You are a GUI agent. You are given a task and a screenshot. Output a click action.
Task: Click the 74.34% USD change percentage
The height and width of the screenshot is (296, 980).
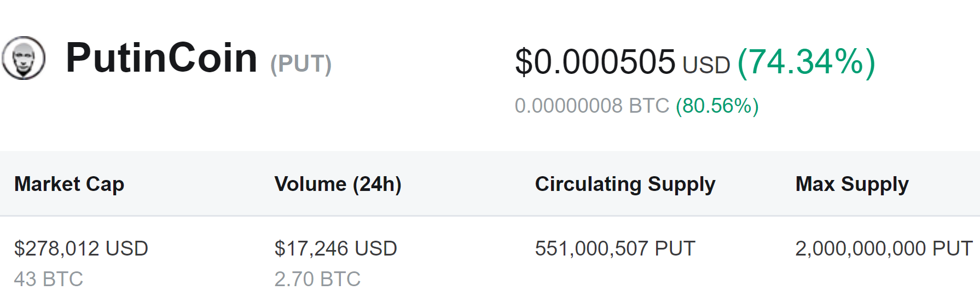tap(807, 62)
